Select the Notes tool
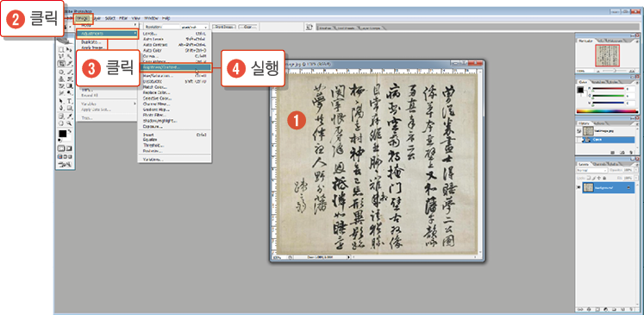644x315 pixels. pos(61,116)
